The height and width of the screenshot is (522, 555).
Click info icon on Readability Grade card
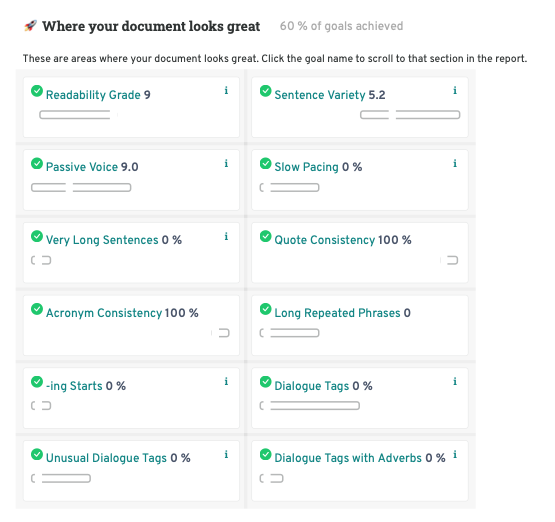point(226,91)
